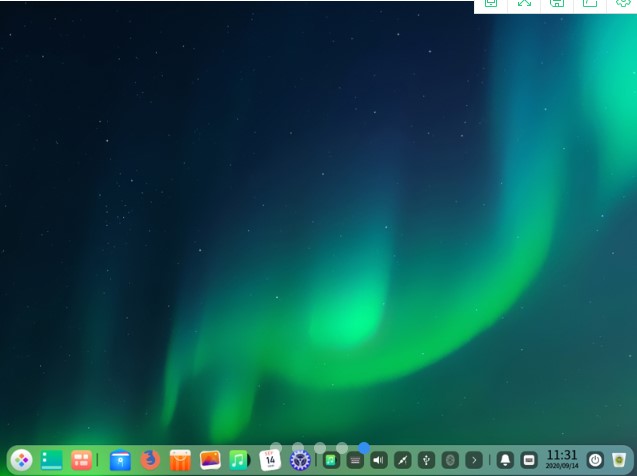Click the green system monitor tray icon

(330, 460)
